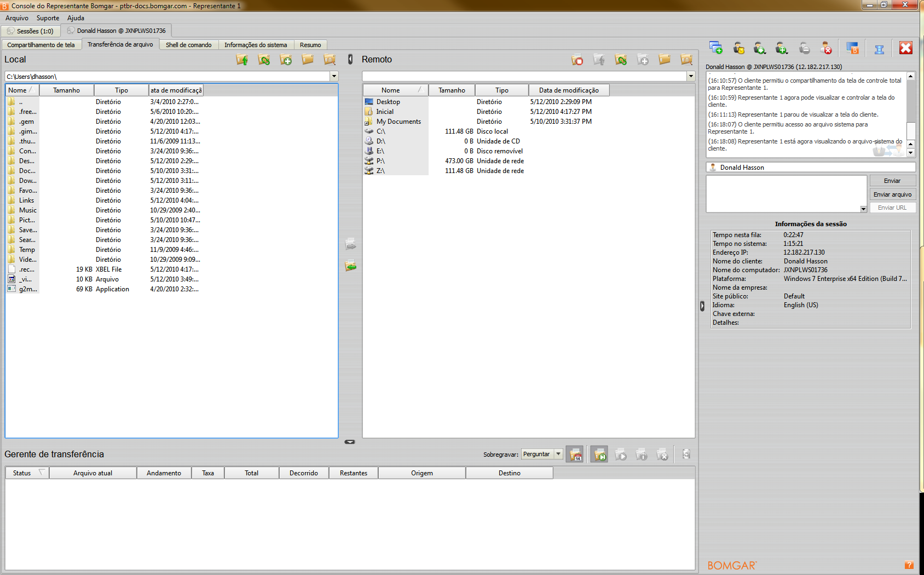Click the Bomgar help question mark icon
The width and height of the screenshot is (924, 575).
pyautogui.click(x=909, y=565)
